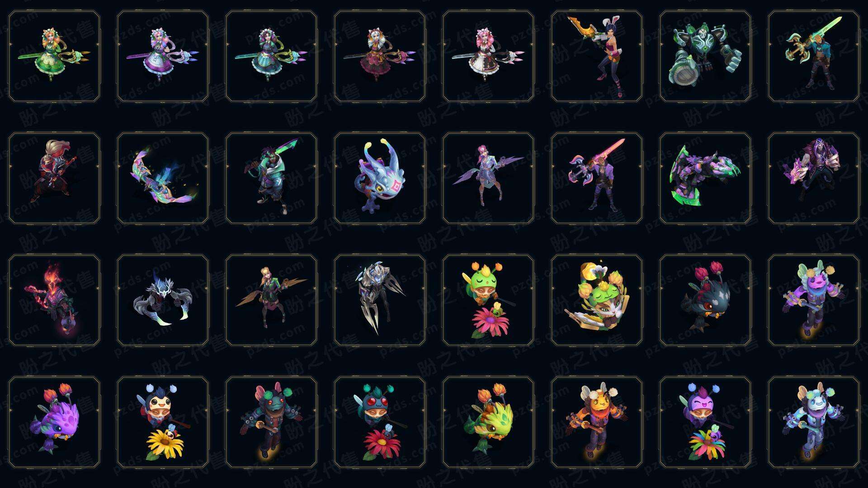Pick the light-blue bee-suit character tile
868x488 pixels.
tap(814, 422)
